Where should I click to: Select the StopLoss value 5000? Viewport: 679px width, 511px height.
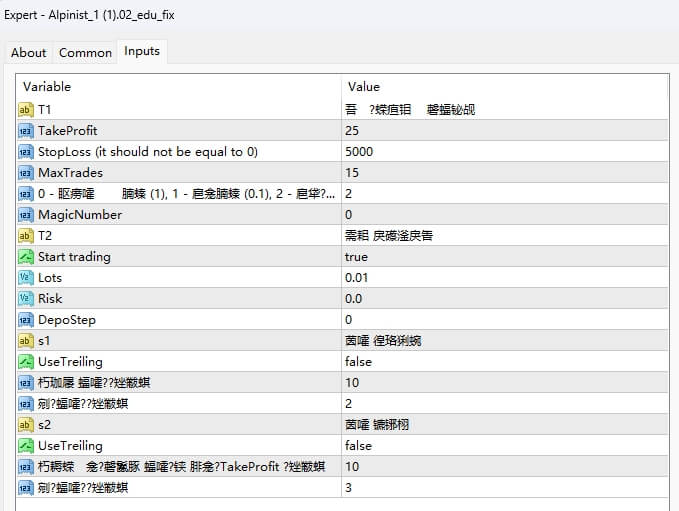pyautogui.click(x=359, y=152)
